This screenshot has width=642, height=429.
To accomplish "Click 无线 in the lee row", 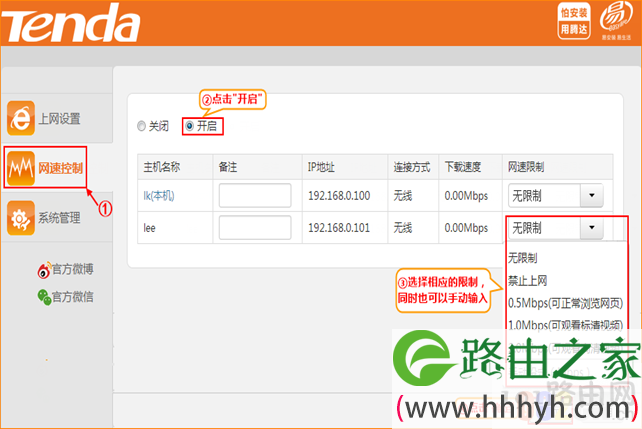I will (403, 228).
